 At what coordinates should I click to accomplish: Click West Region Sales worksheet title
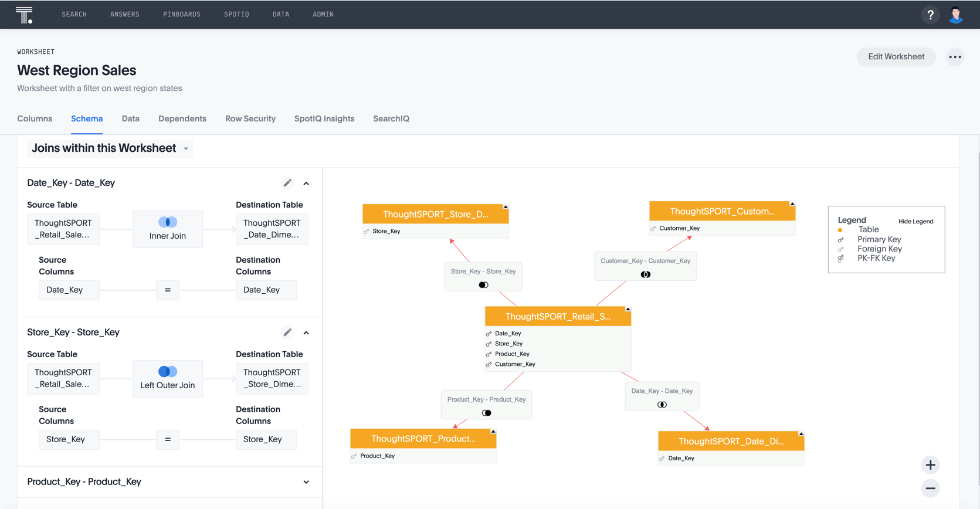(77, 70)
